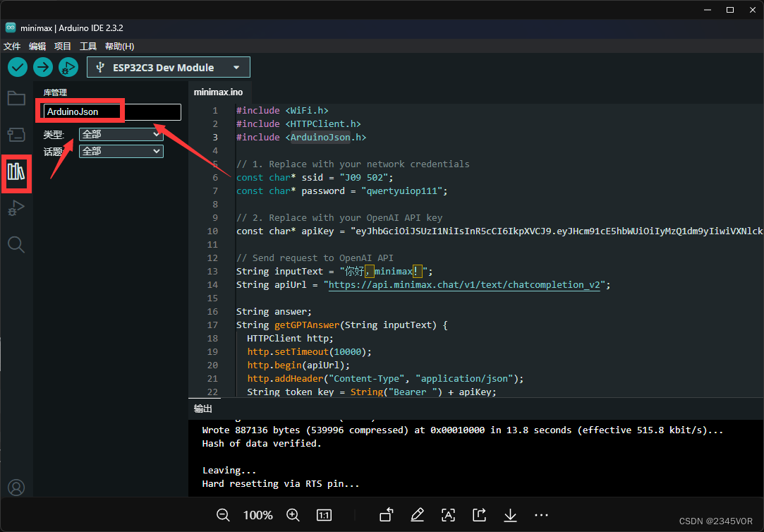The width and height of the screenshot is (764, 532).
Task: Click the download arrow icon
Action: pyautogui.click(x=510, y=515)
